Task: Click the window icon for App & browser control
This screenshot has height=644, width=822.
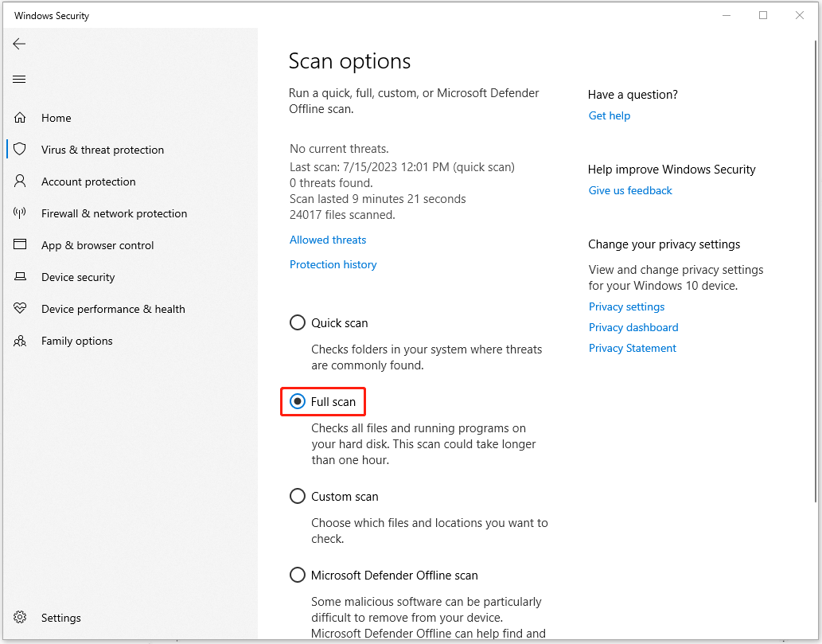Action: (x=20, y=244)
